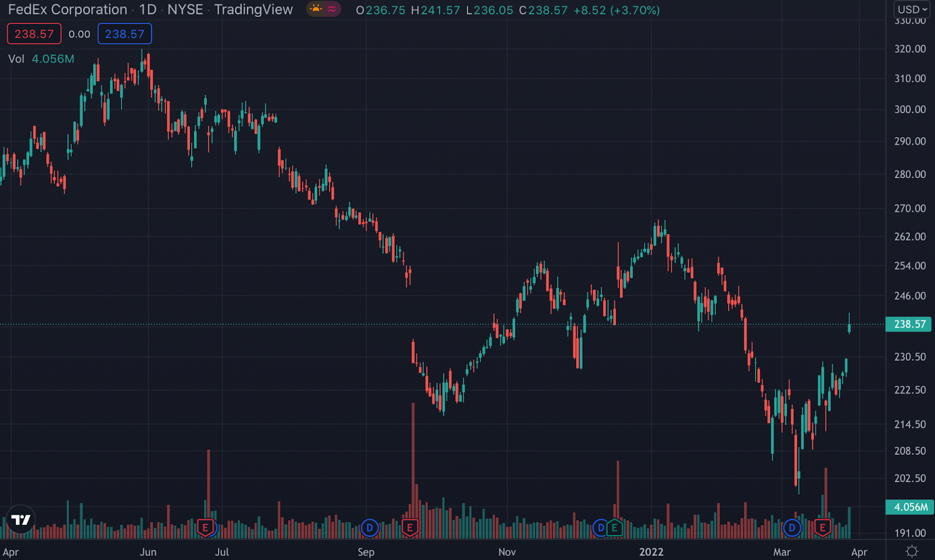Click the Mar label on time axis
The image size is (935, 560).
(782, 552)
